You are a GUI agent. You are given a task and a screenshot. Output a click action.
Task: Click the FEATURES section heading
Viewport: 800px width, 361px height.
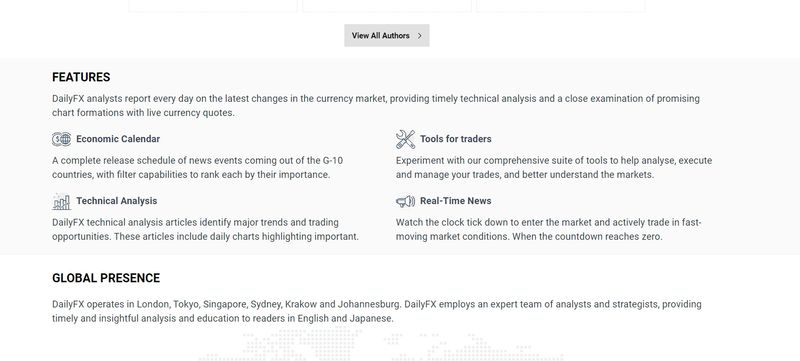pos(81,77)
